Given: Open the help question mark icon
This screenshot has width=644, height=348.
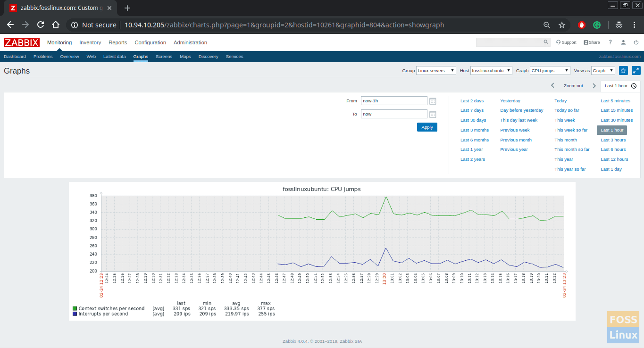Looking at the screenshot, I should (610, 42).
